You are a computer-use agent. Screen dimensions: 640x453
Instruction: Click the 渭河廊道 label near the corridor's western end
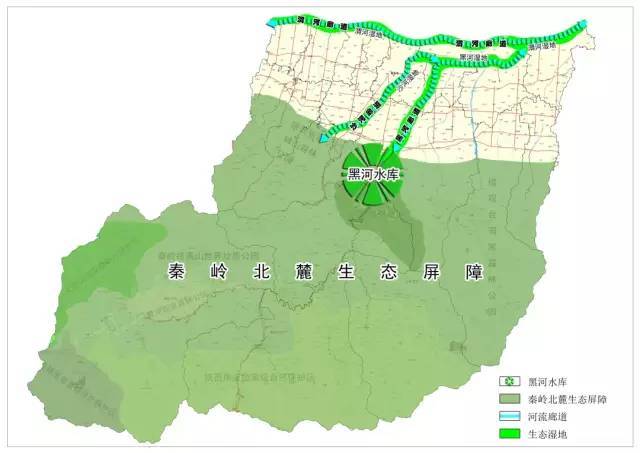(322, 23)
